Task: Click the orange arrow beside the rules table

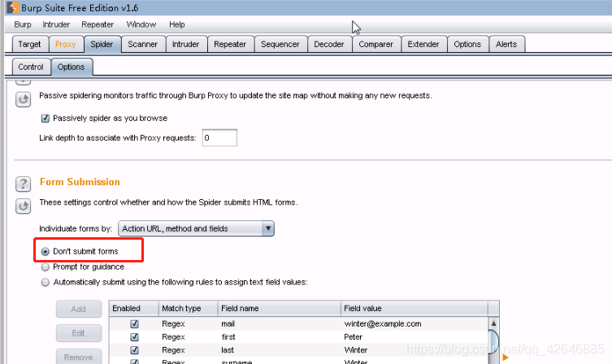Action: point(506,356)
